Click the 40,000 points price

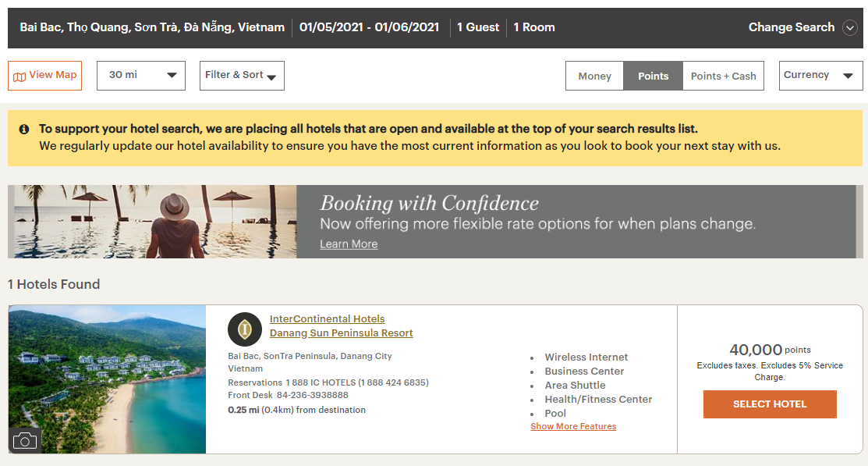coord(770,350)
